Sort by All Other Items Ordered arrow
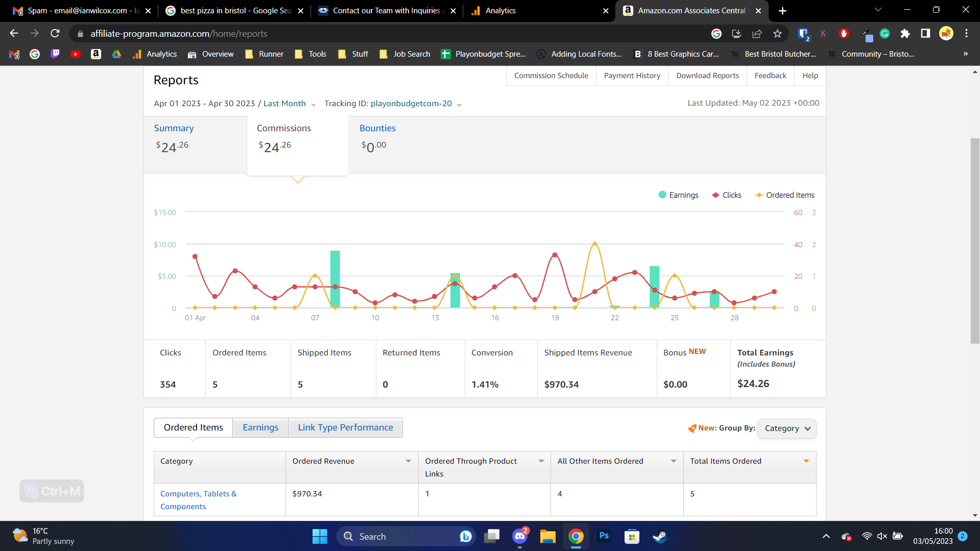This screenshot has height=551, width=980. (x=674, y=461)
